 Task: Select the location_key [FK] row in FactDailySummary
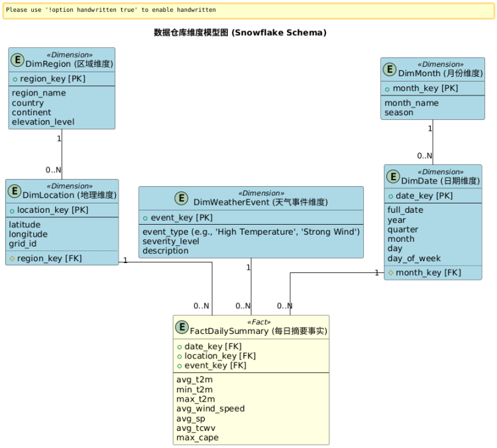[x=219, y=356]
